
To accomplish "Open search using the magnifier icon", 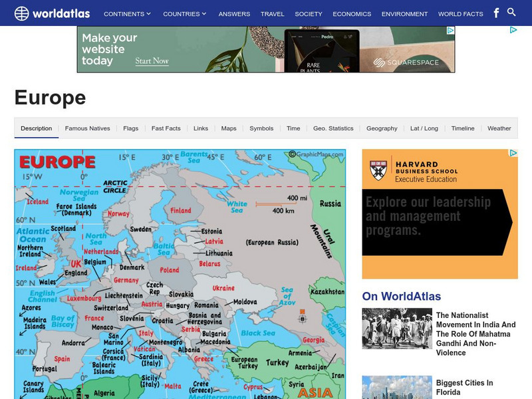I will (512, 12).
